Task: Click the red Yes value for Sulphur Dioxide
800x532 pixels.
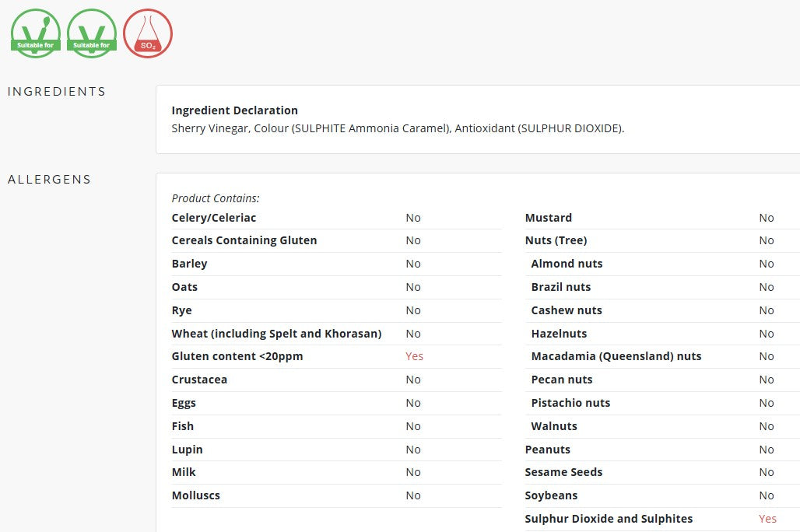Action: tap(767, 519)
